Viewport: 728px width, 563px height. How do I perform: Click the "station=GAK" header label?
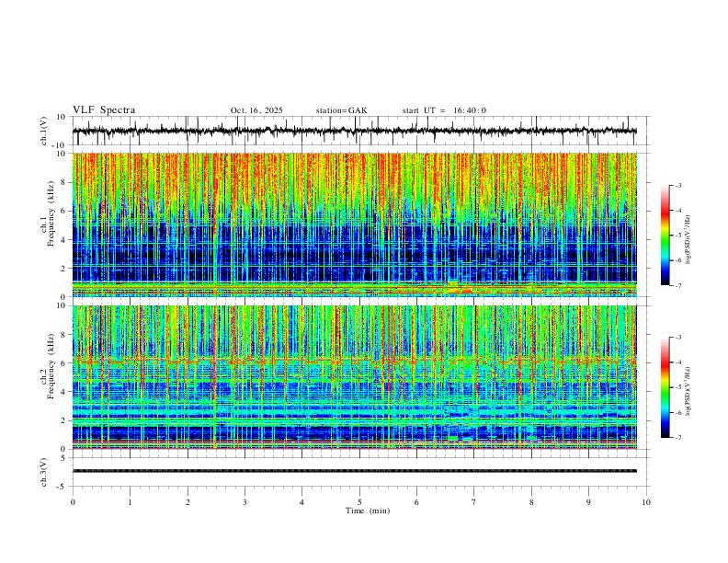click(341, 110)
